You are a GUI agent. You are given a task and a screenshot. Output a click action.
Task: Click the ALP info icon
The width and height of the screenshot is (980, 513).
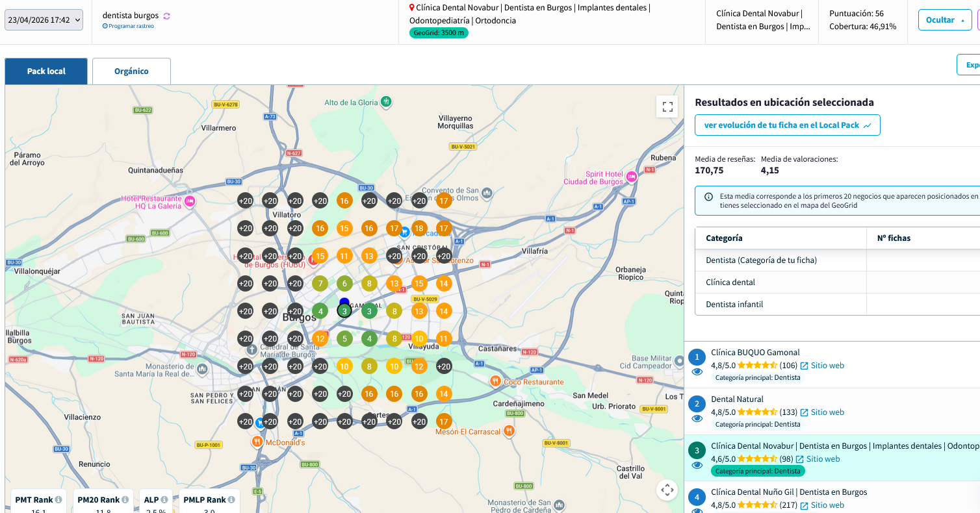point(164,499)
